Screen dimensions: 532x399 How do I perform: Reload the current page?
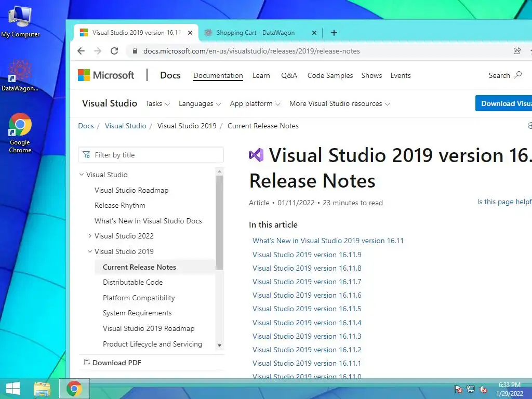(114, 51)
